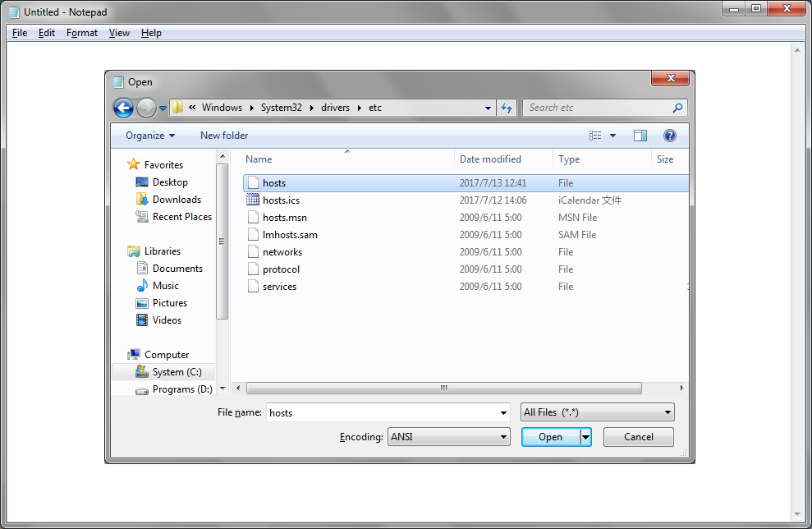This screenshot has height=529, width=812.
Task: Click the Documents library icon
Action: pyautogui.click(x=142, y=268)
